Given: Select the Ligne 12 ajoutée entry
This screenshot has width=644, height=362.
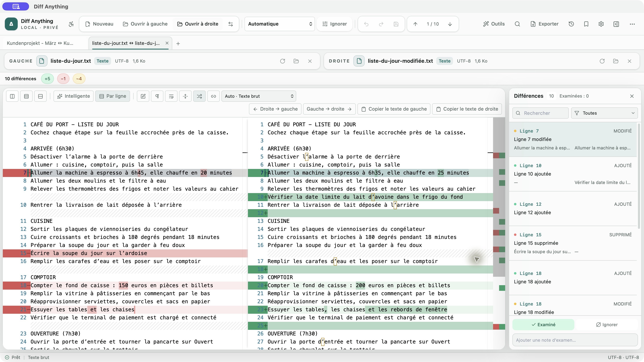Looking at the screenshot, I should pos(573,209).
